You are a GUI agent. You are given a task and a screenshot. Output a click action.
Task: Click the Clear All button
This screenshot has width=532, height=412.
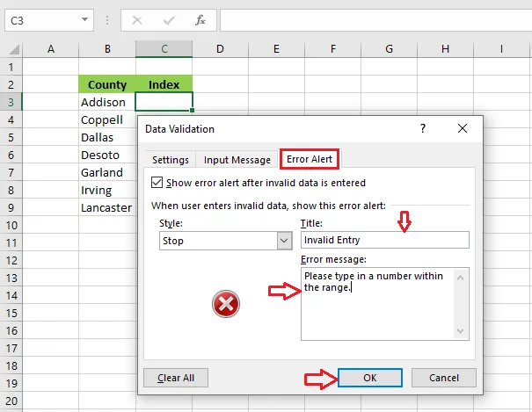point(176,378)
